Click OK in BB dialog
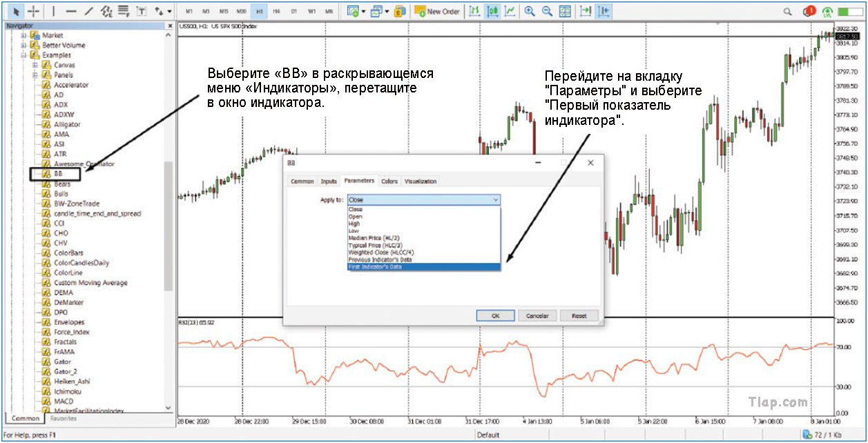This screenshot has height=443, width=868. click(x=495, y=315)
